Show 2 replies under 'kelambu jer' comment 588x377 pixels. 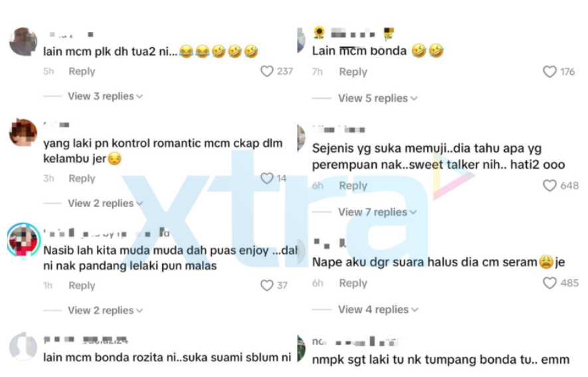pos(105,204)
